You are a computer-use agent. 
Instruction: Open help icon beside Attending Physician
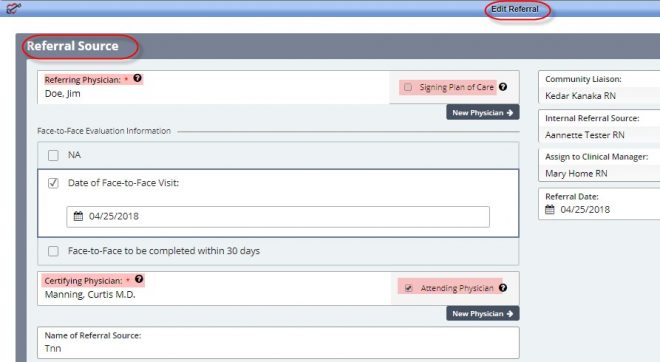coord(503,288)
